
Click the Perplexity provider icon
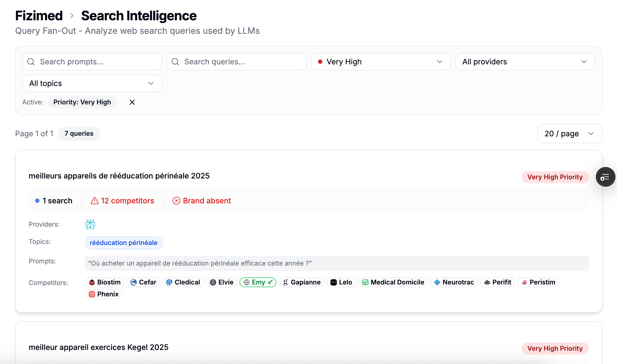pos(90,224)
